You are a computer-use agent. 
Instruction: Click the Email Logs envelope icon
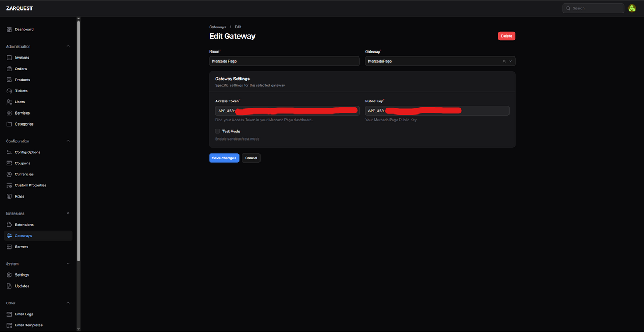coord(9,314)
